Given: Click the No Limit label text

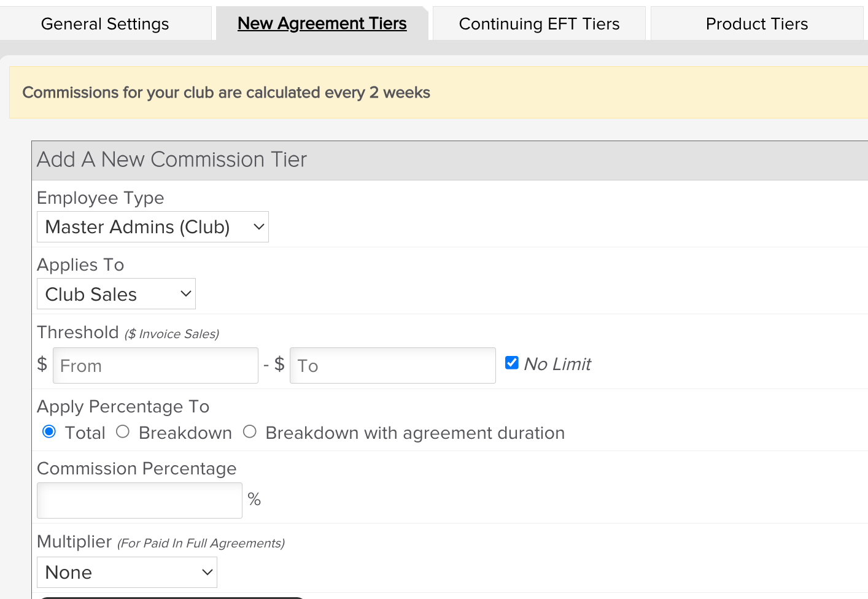Looking at the screenshot, I should [x=557, y=364].
